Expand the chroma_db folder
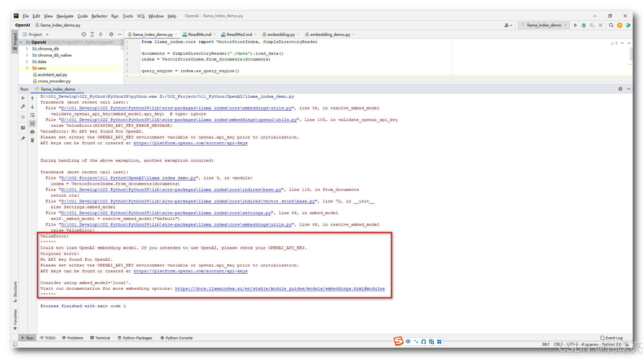The width and height of the screenshot is (644, 359). coord(27,49)
